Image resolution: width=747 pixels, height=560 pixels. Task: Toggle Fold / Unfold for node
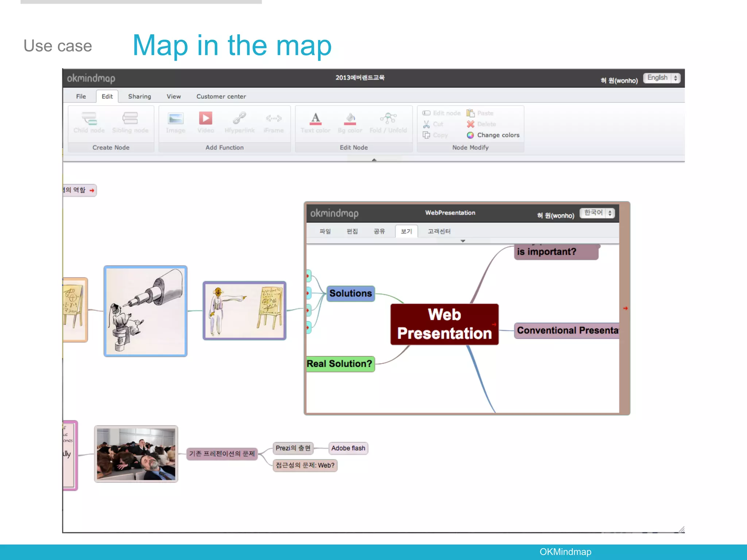click(388, 118)
